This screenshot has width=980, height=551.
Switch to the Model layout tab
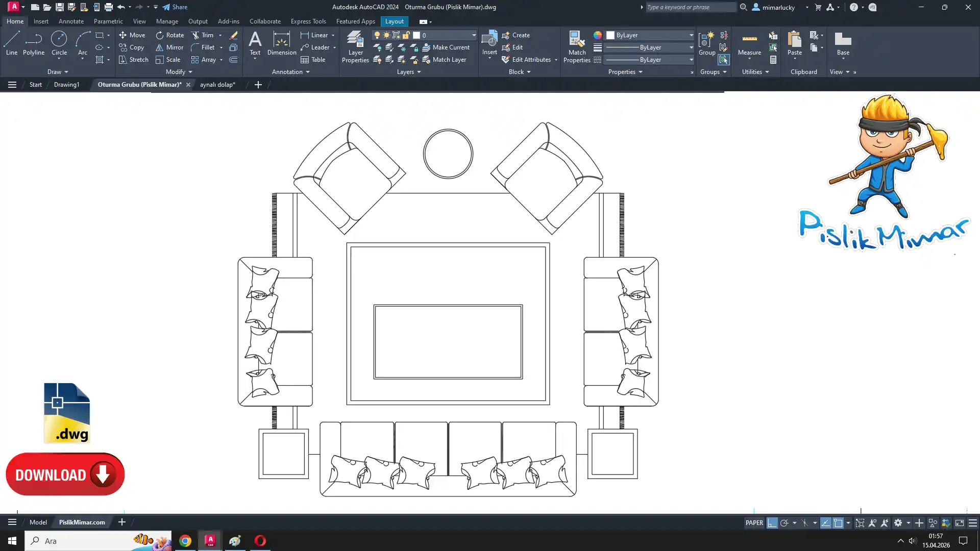coord(38,522)
